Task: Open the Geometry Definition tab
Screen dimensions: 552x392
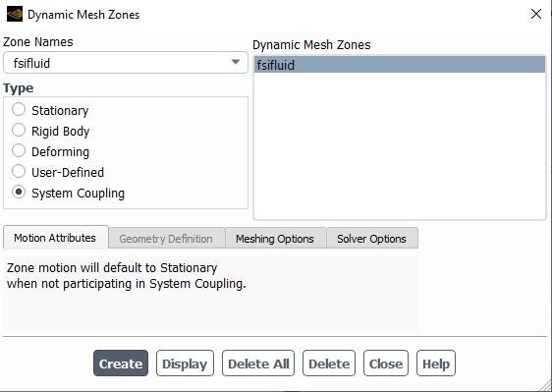Action: [x=167, y=239]
